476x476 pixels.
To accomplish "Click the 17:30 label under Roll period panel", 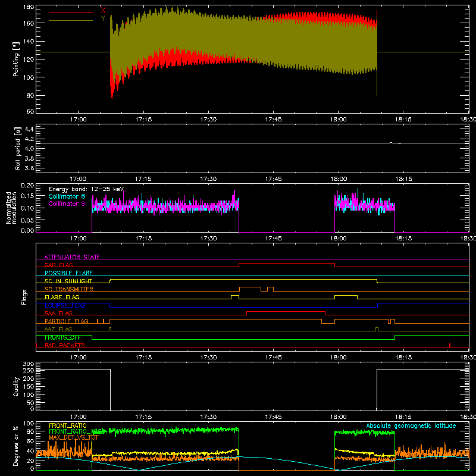I will pyautogui.click(x=208, y=179).
